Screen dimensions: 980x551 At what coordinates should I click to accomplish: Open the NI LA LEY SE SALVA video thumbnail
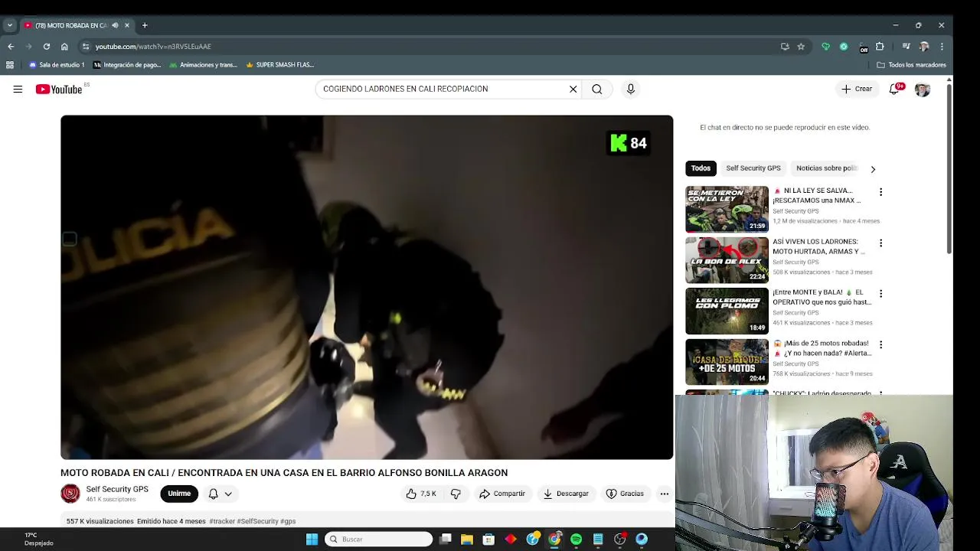tap(727, 209)
